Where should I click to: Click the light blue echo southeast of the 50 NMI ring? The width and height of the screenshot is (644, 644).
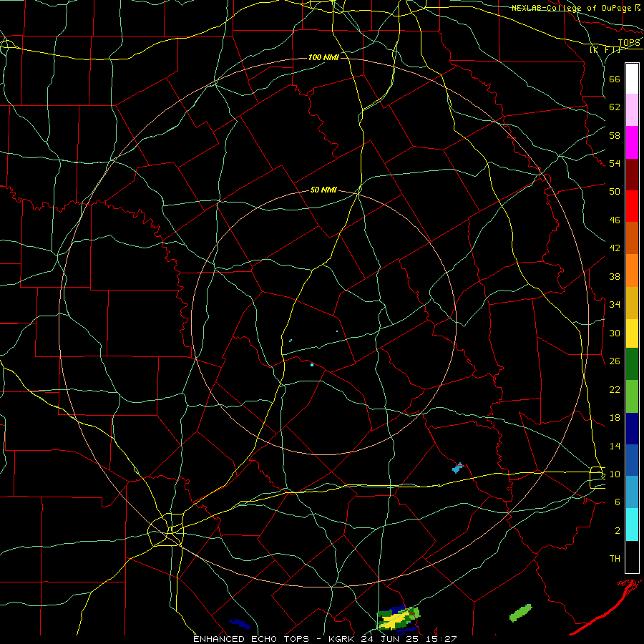(457, 468)
